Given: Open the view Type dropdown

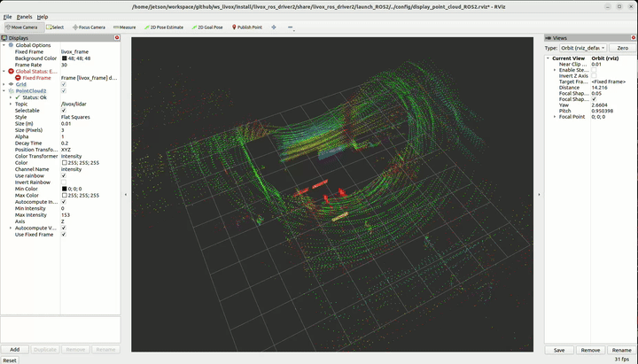Looking at the screenshot, I should (x=583, y=48).
